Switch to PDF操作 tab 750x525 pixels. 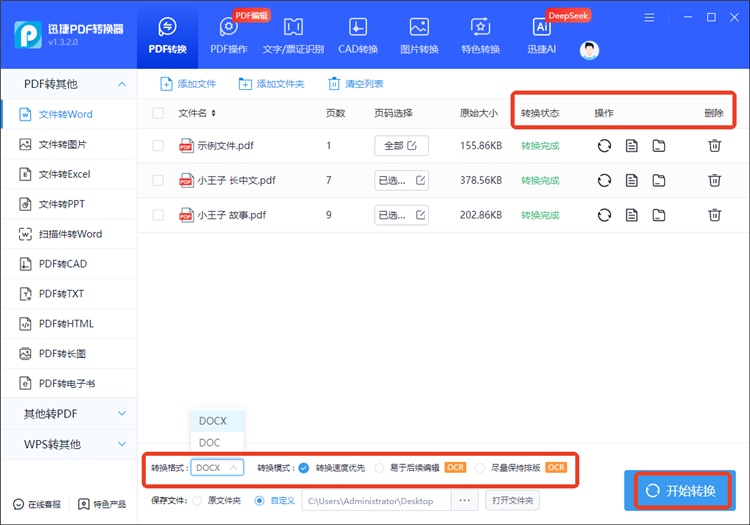(229, 36)
